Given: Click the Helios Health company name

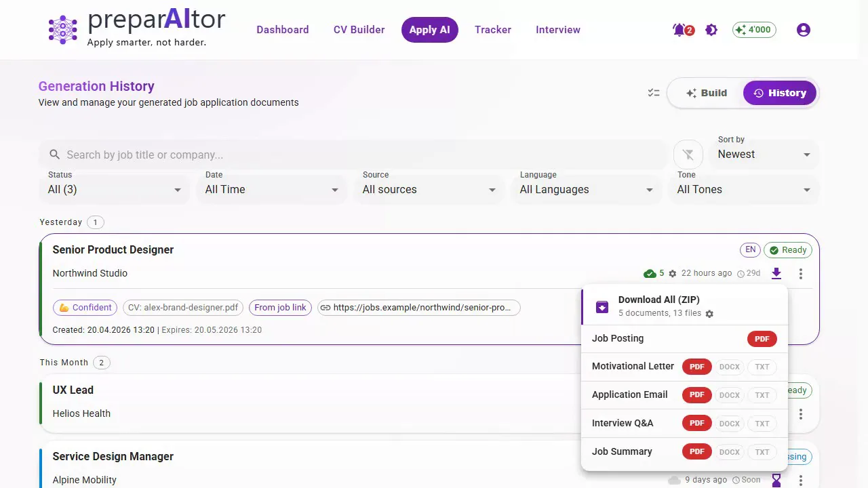Looking at the screenshot, I should click(81, 414).
